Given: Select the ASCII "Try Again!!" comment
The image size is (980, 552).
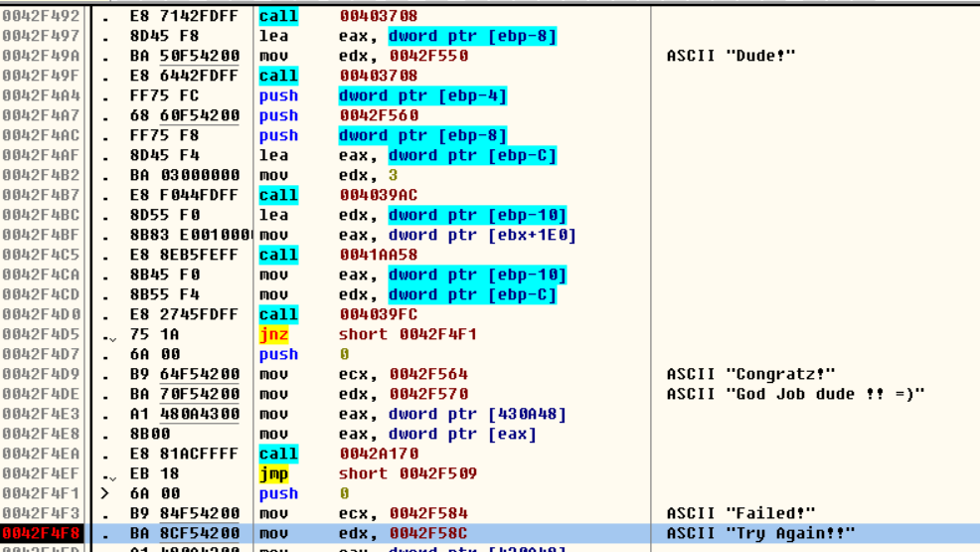Looking at the screenshot, I should coord(760,533).
